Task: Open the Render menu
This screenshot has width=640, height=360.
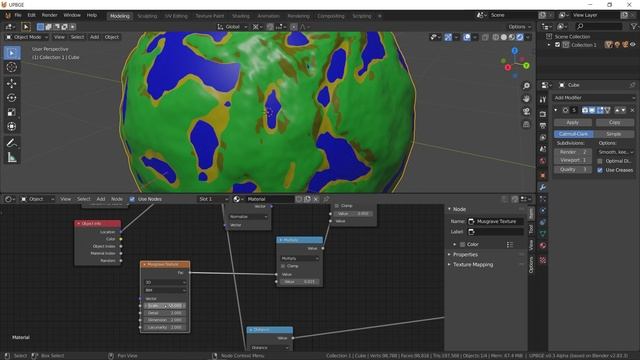Action: pos(50,15)
